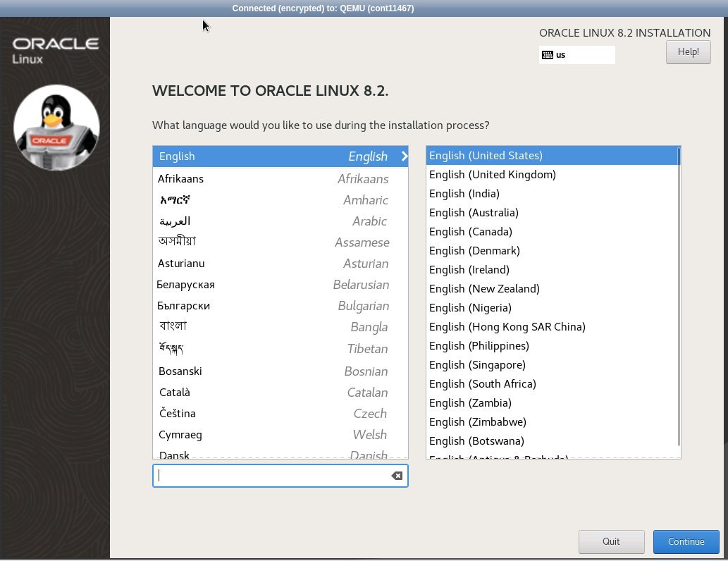Select Assamese language row
This screenshot has height=561, width=728.
(280, 242)
